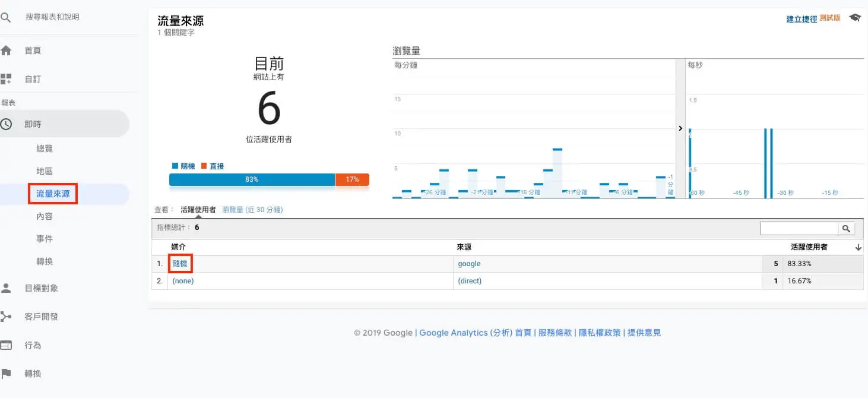Switch to 活躍使用者 view tab
Image resolution: width=868 pixels, height=398 pixels.
(198, 210)
